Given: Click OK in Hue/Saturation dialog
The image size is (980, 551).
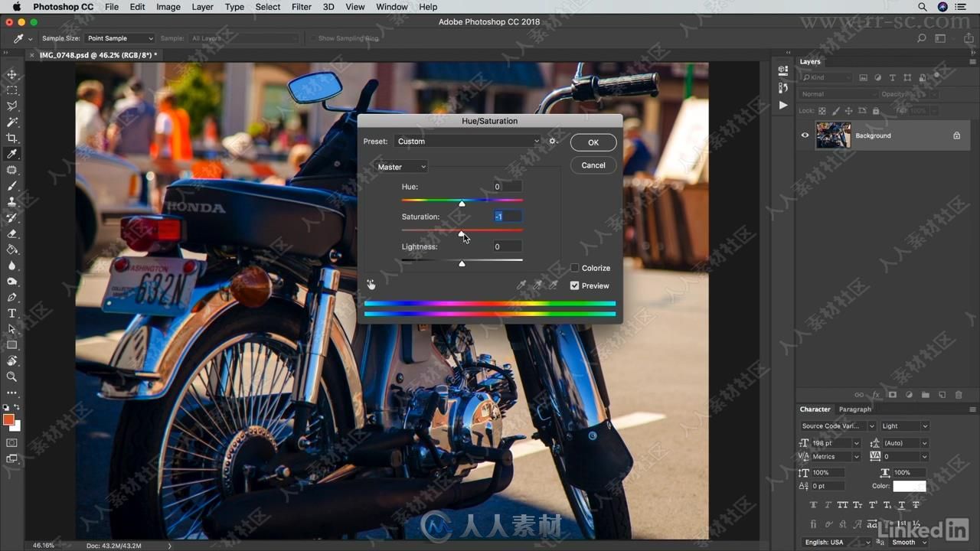Looking at the screenshot, I should pos(593,142).
